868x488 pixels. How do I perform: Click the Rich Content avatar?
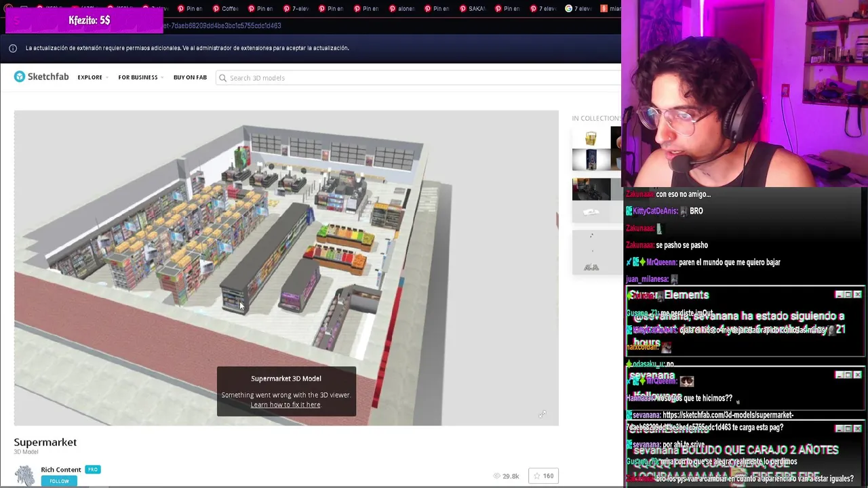24,475
